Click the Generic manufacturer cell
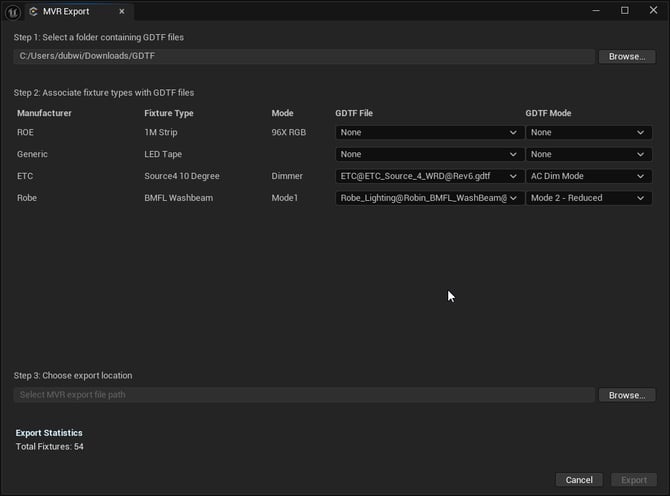The height and width of the screenshot is (496, 670). point(32,154)
